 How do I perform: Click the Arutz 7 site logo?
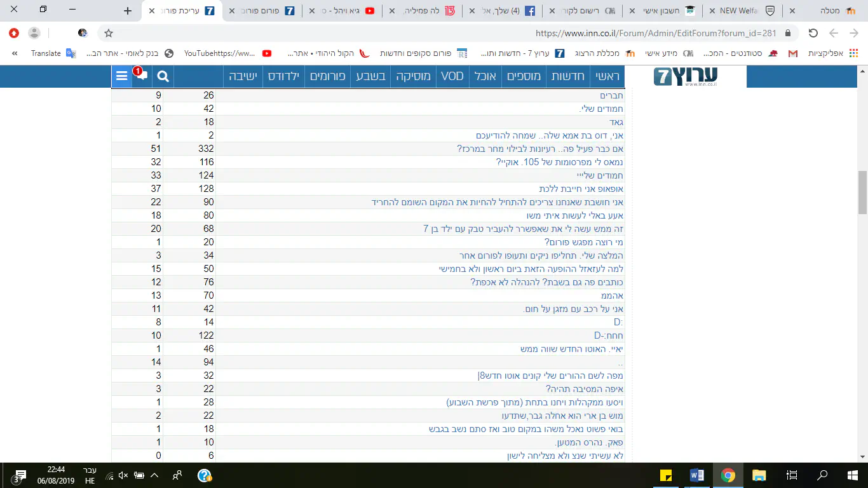(x=686, y=77)
